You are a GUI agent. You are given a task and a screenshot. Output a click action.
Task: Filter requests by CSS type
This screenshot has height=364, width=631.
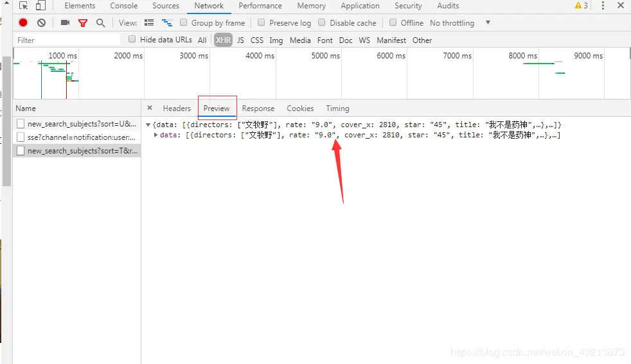[x=257, y=40]
